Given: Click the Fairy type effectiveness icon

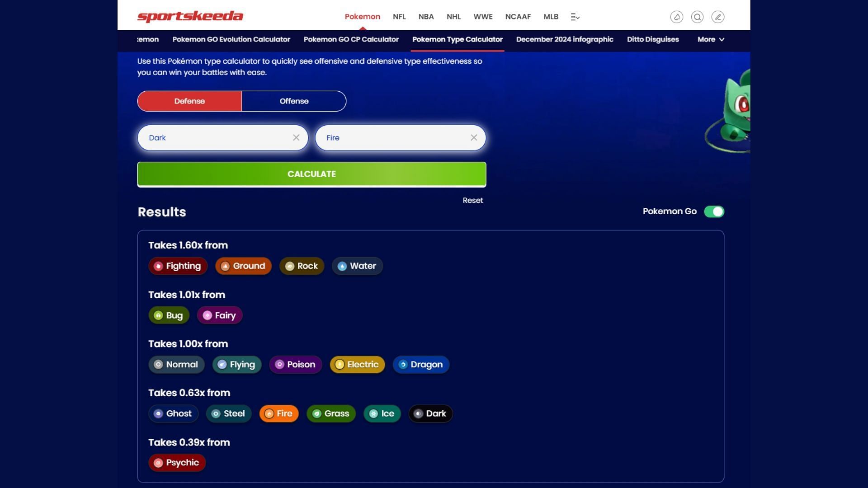Looking at the screenshot, I should [x=208, y=314].
